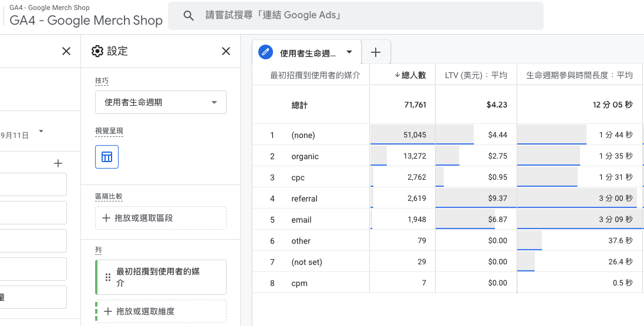Open the 使用者生命週期 tab dropdown arrow
This screenshot has height=326, width=644.
click(x=349, y=52)
